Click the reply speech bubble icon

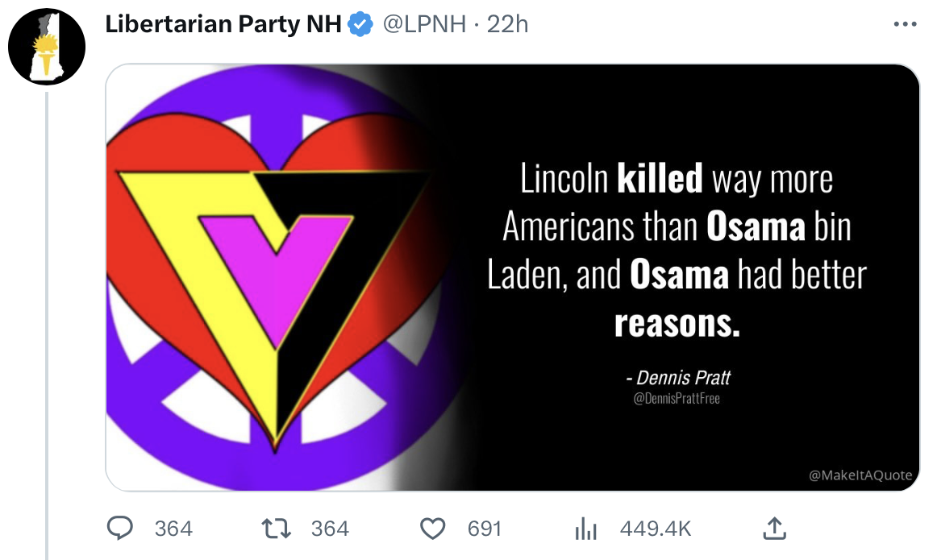[121, 528]
